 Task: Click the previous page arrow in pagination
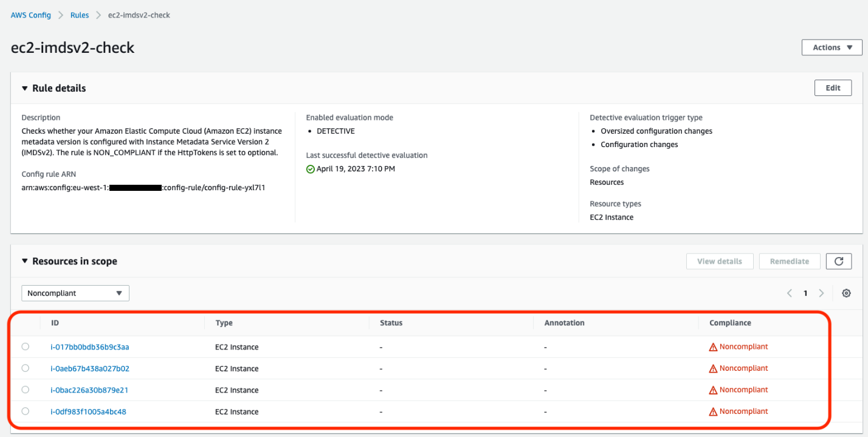click(x=789, y=292)
